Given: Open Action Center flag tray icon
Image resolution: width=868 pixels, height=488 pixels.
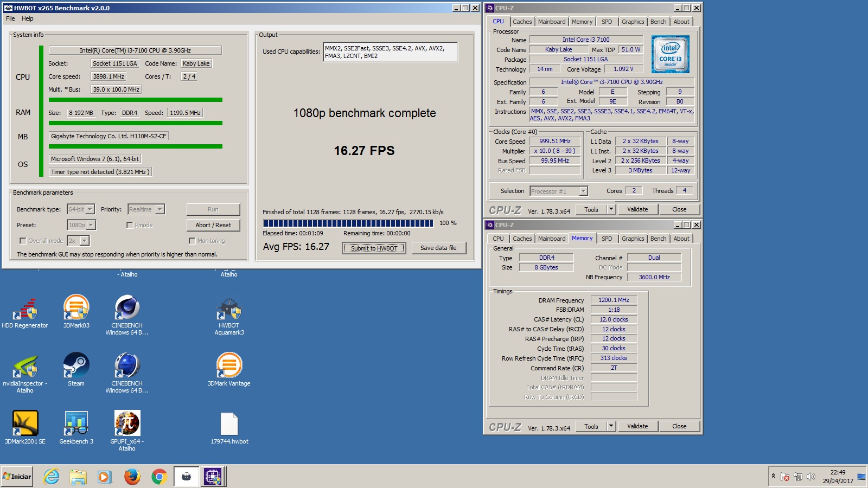Looking at the screenshot, I should [x=785, y=477].
